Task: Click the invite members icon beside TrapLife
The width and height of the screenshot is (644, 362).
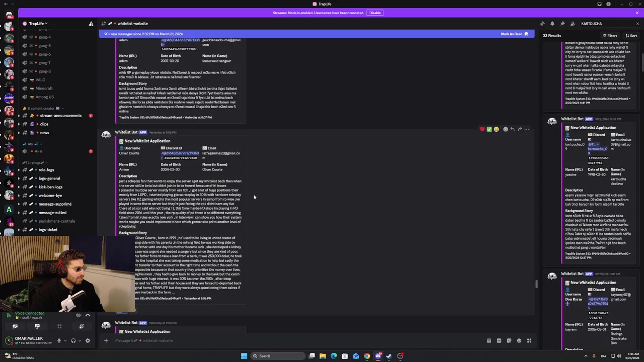Action: click(x=91, y=24)
